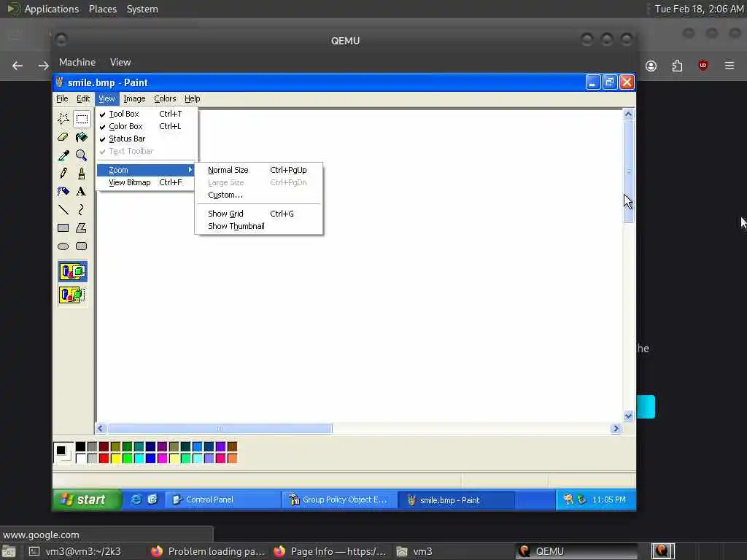Image resolution: width=747 pixels, height=560 pixels.
Task: Click smile.bmp - Paint taskbar button
Action: 456,500
